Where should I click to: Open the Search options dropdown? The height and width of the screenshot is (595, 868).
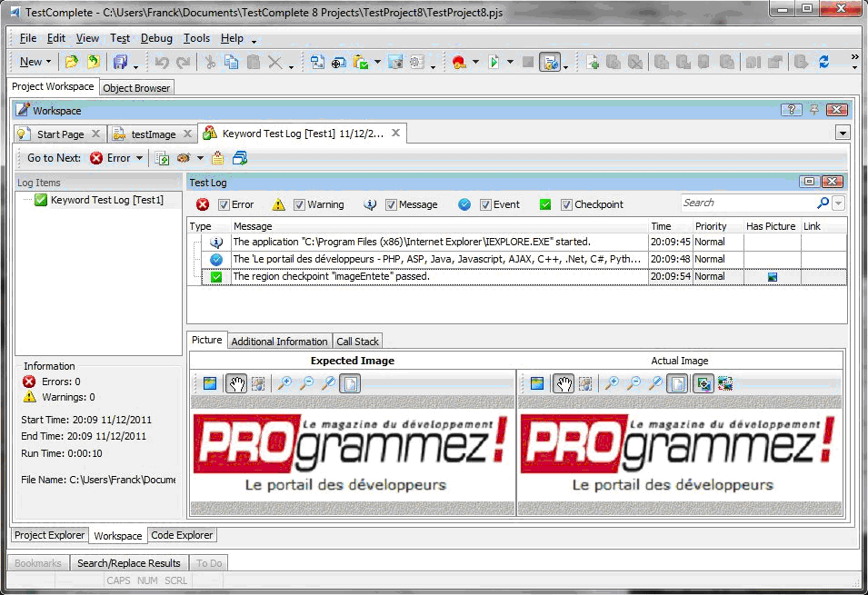point(839,203)
